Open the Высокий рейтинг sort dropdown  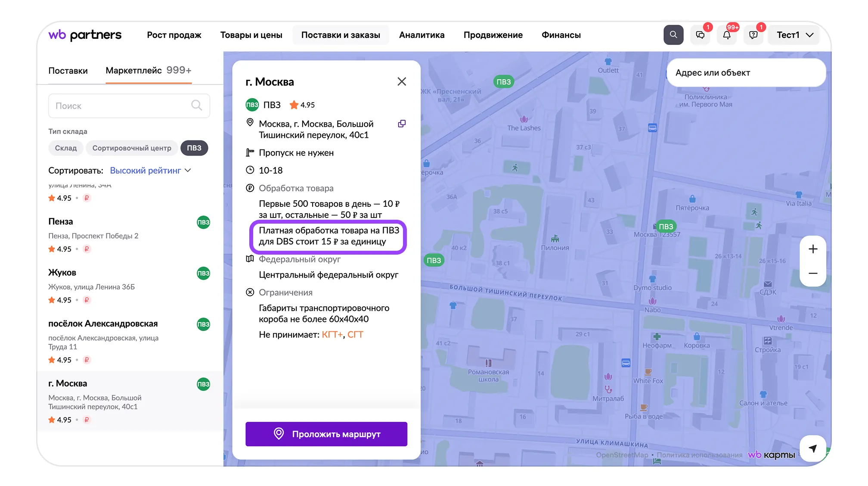pyautogui.click(x=150, y=171)
